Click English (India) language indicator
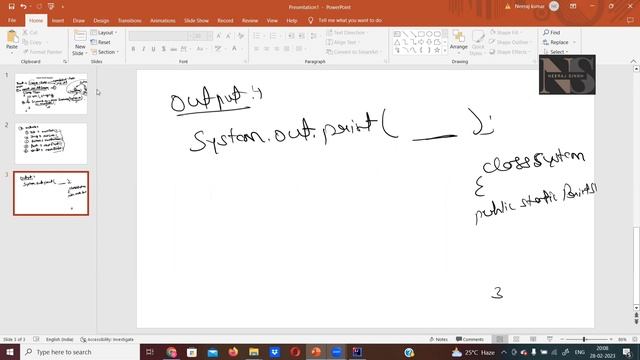640x360 pixels. tap(60, 339)
